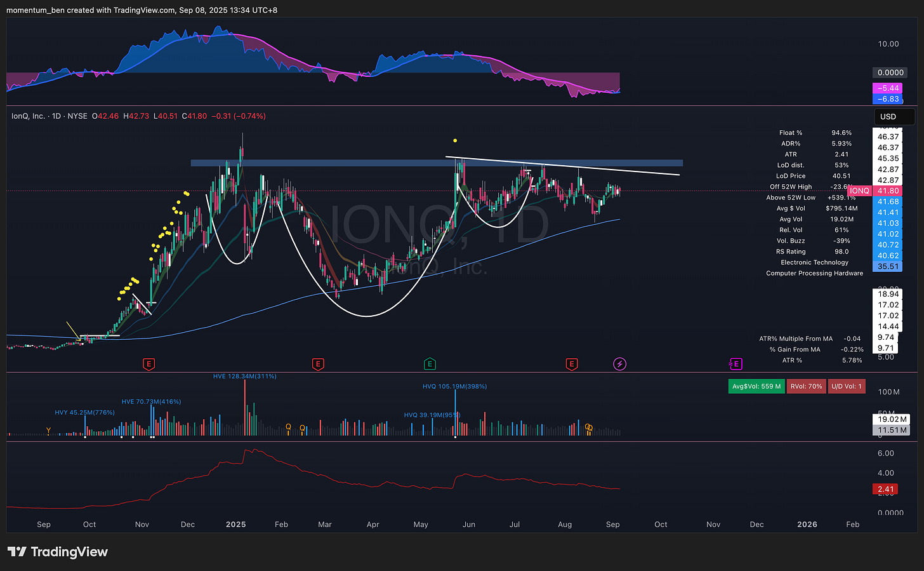
Task: Click the ATR % value 5.78%
Action: pos(852,360)
